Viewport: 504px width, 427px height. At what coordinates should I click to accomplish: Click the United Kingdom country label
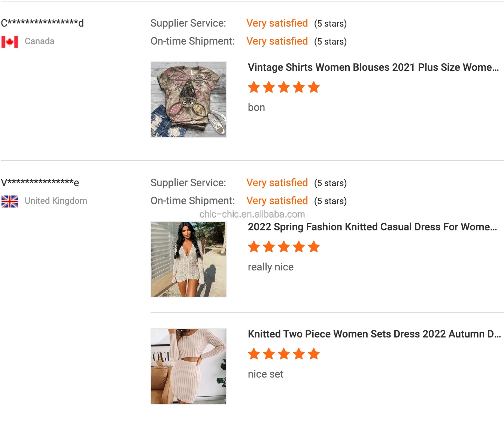(56, 201)
